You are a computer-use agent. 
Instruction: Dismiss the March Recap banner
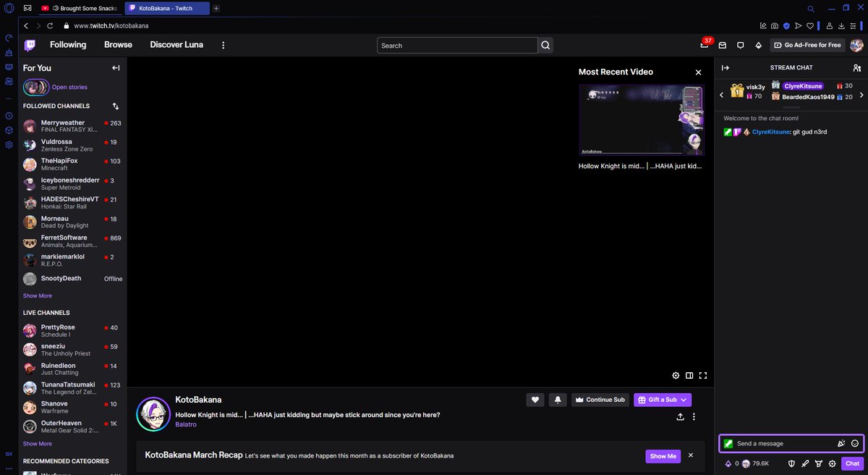690,455
